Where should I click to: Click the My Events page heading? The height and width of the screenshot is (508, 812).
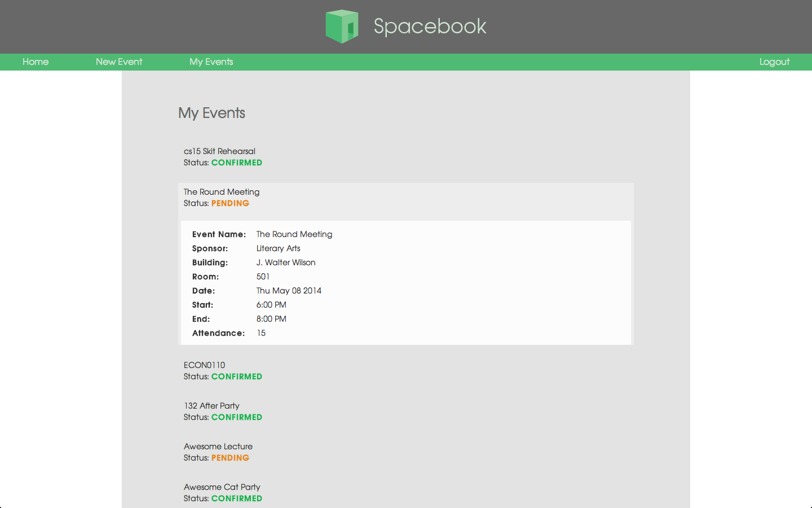tap(211, 113)
